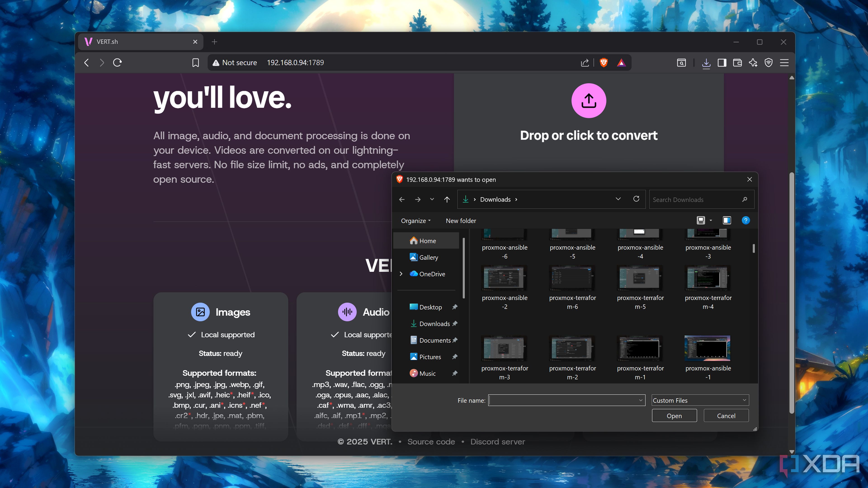Expand the address path history dropdown
The image size is (868, 488).
(x=618, y=199)
